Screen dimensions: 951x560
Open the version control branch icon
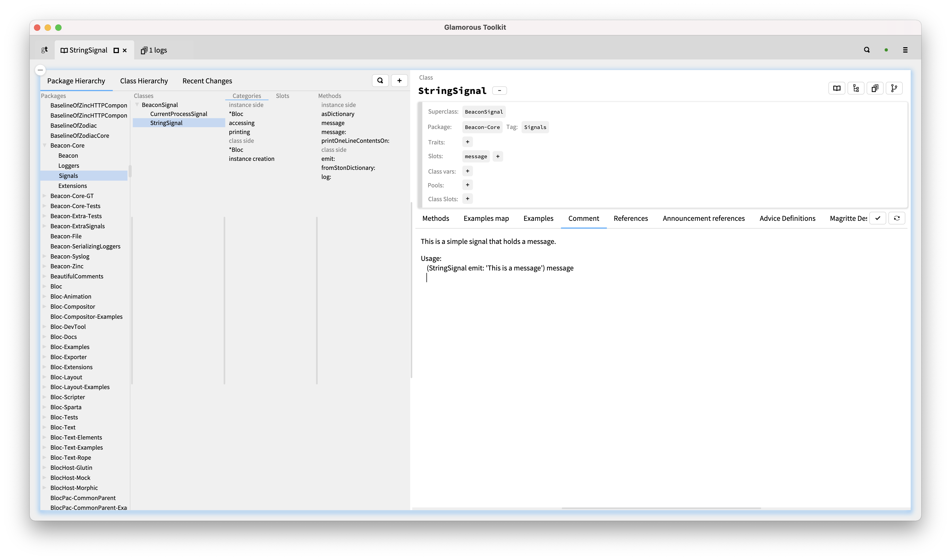tap(894, 88)
